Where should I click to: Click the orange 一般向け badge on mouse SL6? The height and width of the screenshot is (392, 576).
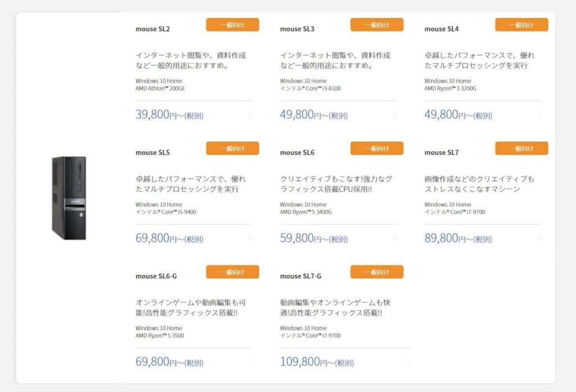coord(377,148)
